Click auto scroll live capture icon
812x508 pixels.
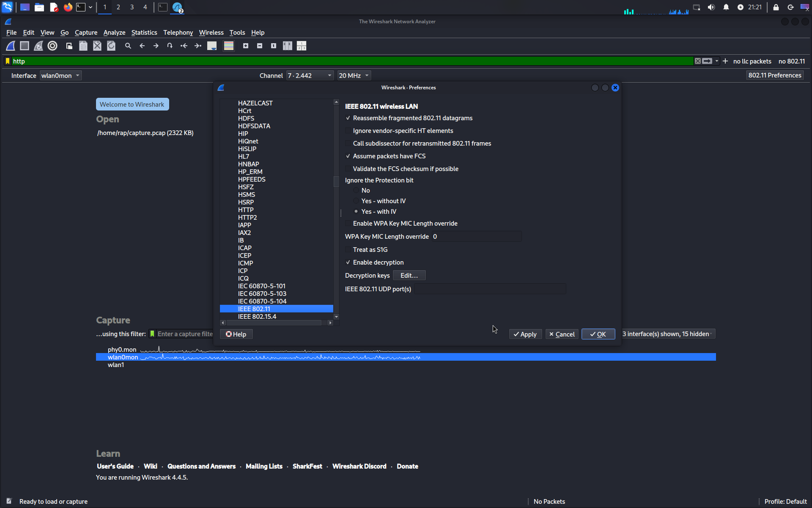212,46
